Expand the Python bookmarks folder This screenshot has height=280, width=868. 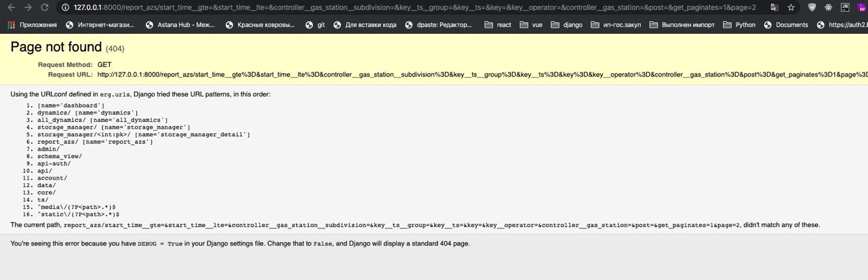click(739, 25)
